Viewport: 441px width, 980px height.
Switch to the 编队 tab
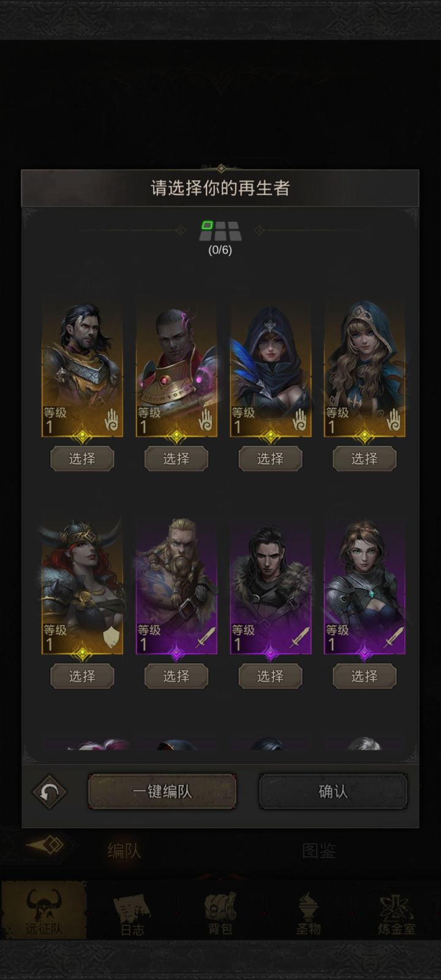coord(124,850)
